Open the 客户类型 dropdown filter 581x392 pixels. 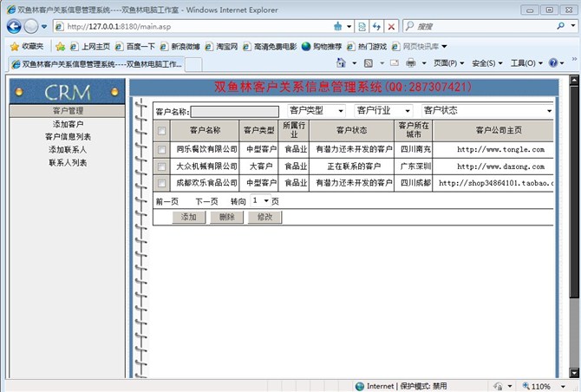click(317, 110)
